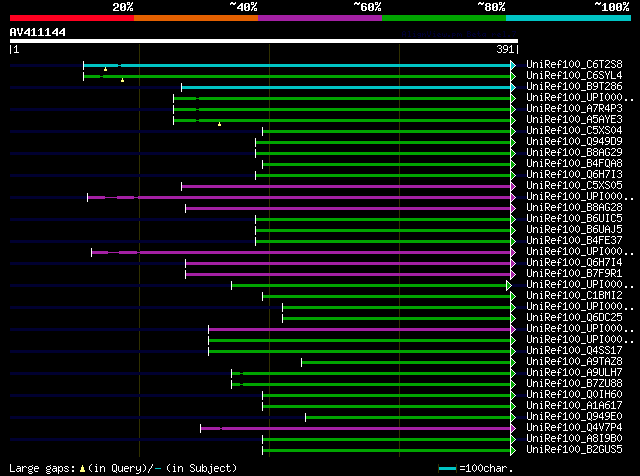The height and width of the screenshot is (476, 640).
Task: Open subject UniRef100_B9T286
Action: (x=574, y=87)
